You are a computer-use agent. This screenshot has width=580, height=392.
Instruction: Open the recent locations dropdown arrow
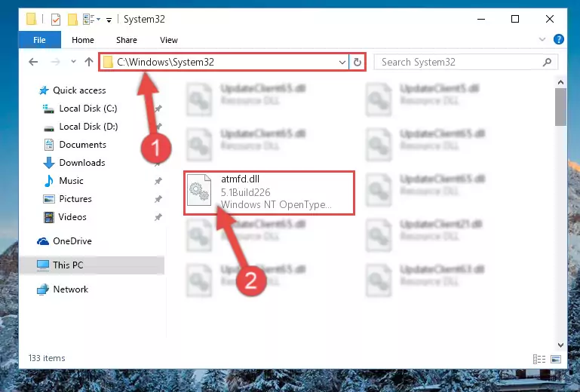point(73,61)
